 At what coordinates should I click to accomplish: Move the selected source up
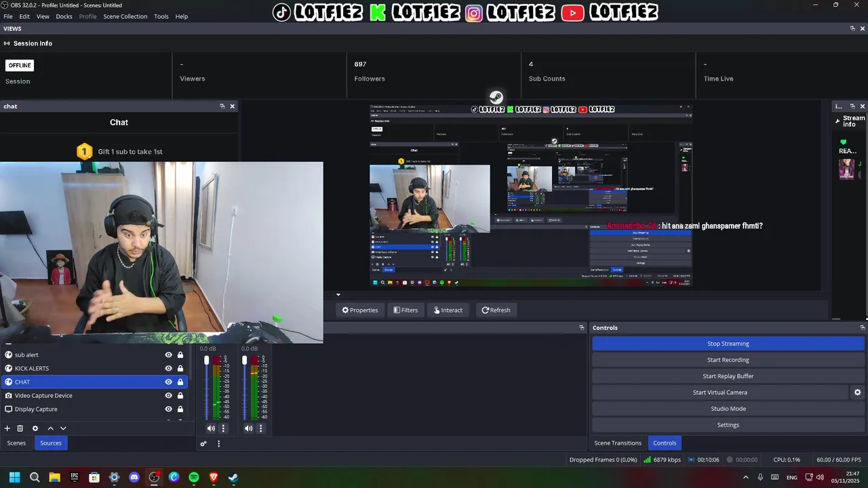click(x=50, y=428)
